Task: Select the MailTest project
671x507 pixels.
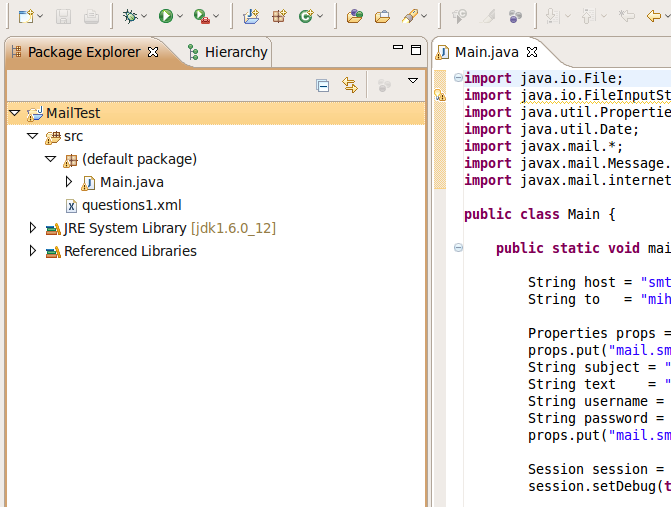Action: point(216,113)
